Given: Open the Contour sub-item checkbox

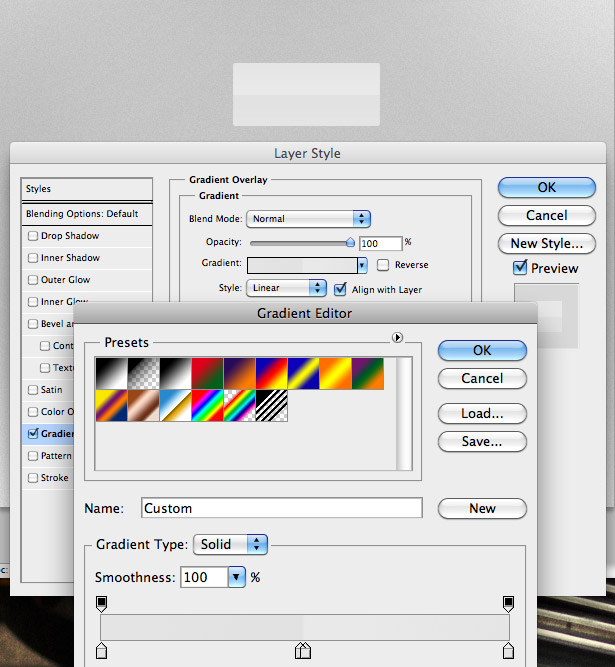Looking at the screenshot, I should [45, 346].
